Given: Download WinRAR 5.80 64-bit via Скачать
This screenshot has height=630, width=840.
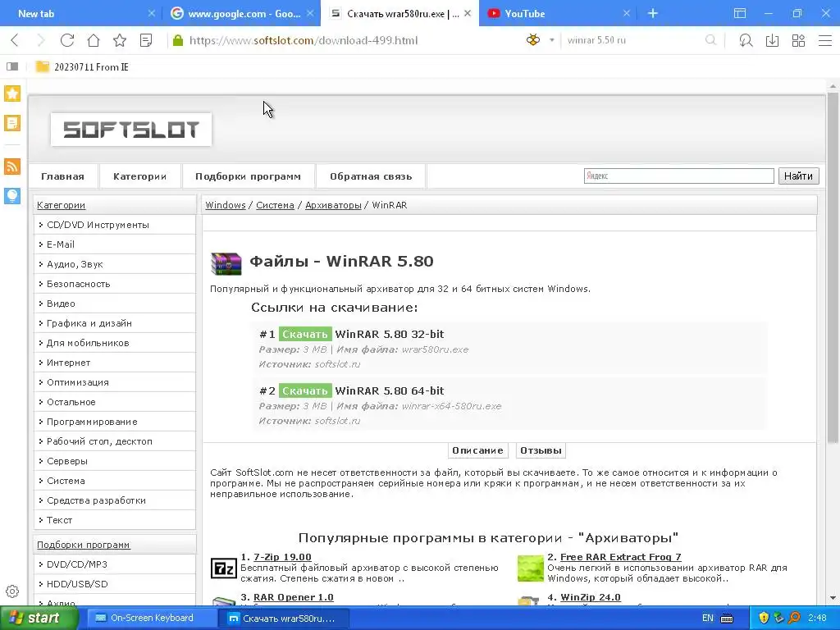Looking at the screenshot, I should click(305, 390).
